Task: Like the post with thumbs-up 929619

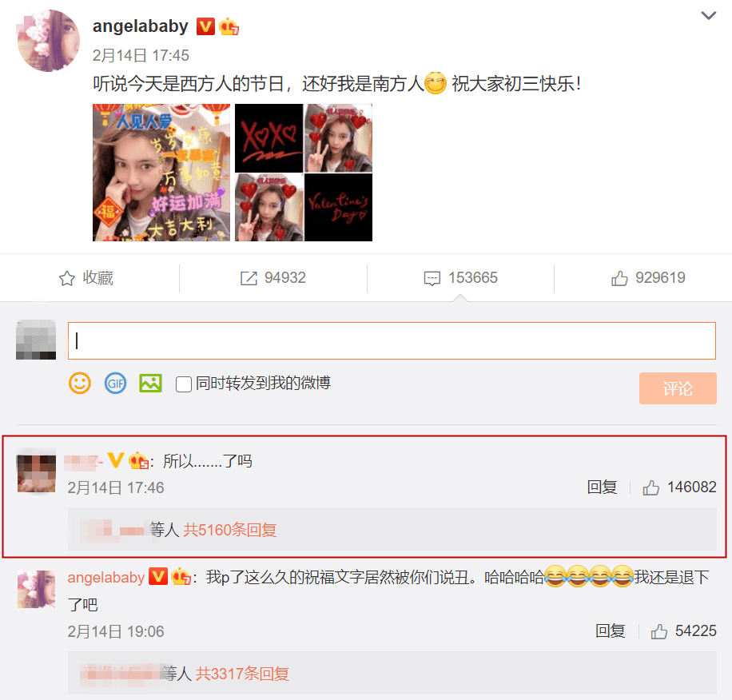Action: [x=619, y=278]
